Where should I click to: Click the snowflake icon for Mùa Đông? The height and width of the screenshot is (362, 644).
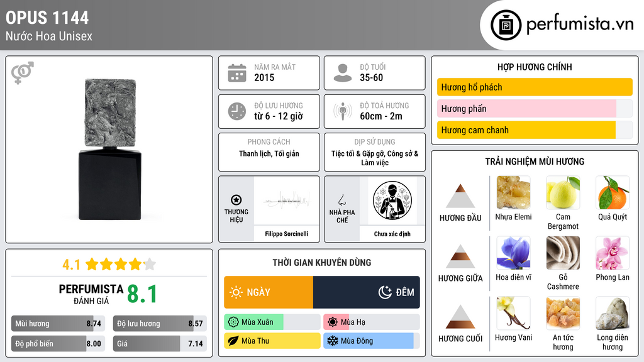point(333,341)
